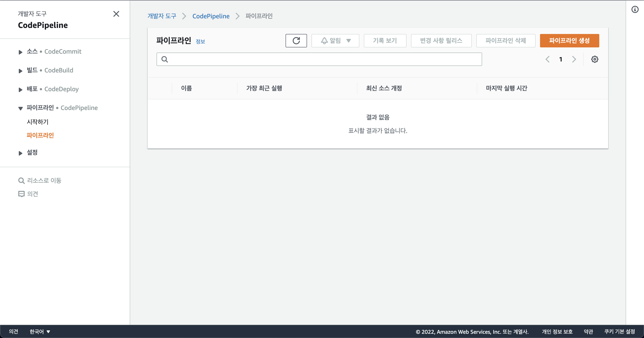Screen dimensions: 644x338
Task: Click the refresh pipelines icon button
Action: pos(296,40)
